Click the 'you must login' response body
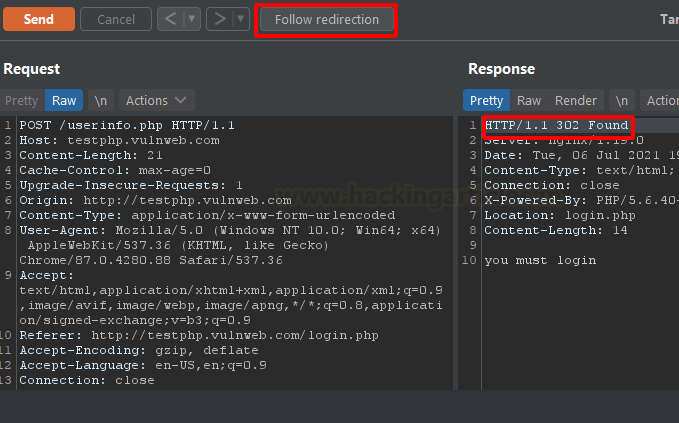 [540, 260]
